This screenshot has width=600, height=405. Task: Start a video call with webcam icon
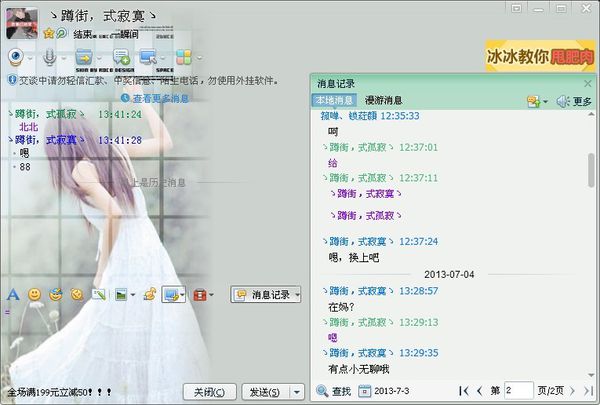(16, 57)
